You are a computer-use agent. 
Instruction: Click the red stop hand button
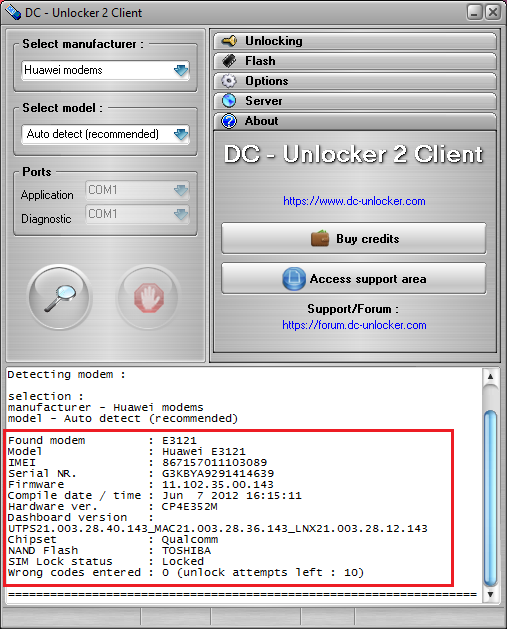pos(148,298)
